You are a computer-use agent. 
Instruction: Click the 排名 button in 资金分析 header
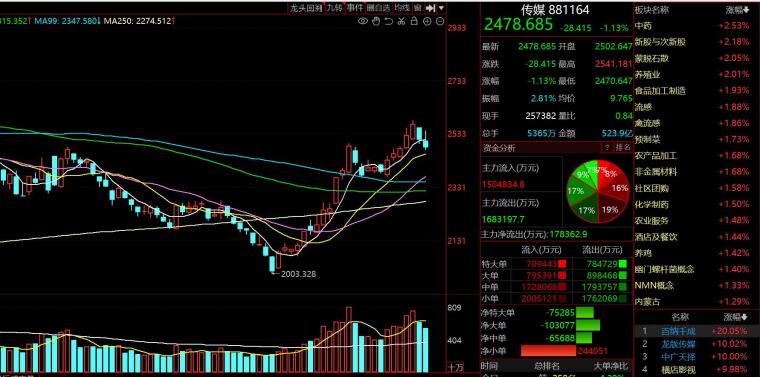[622, 147]
